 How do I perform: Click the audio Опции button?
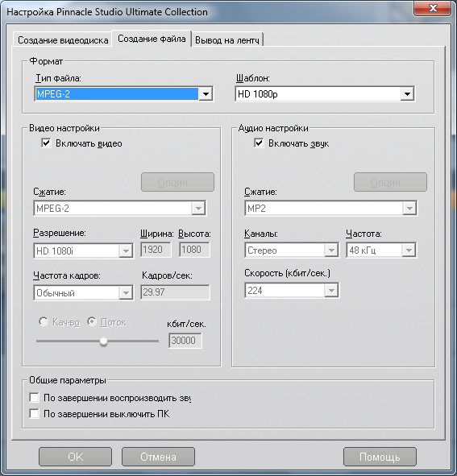tap(390, 182)
